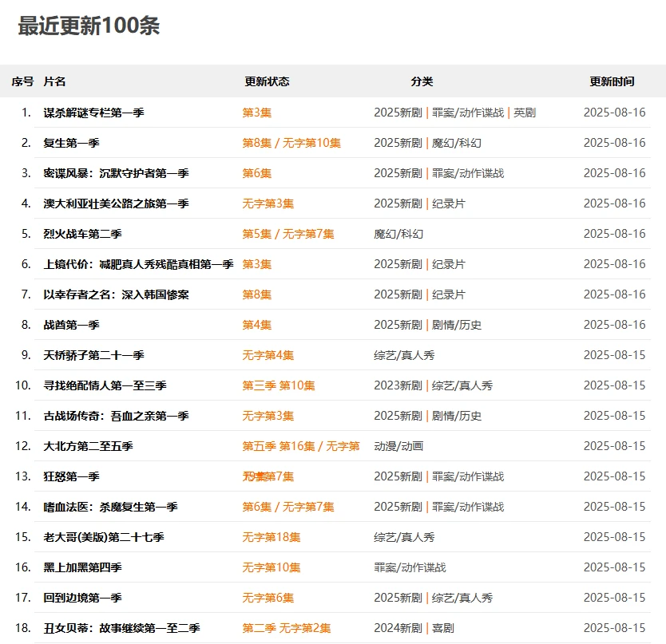Click 寻找绝配情人第一至三季 title

[x=105, y=385]
